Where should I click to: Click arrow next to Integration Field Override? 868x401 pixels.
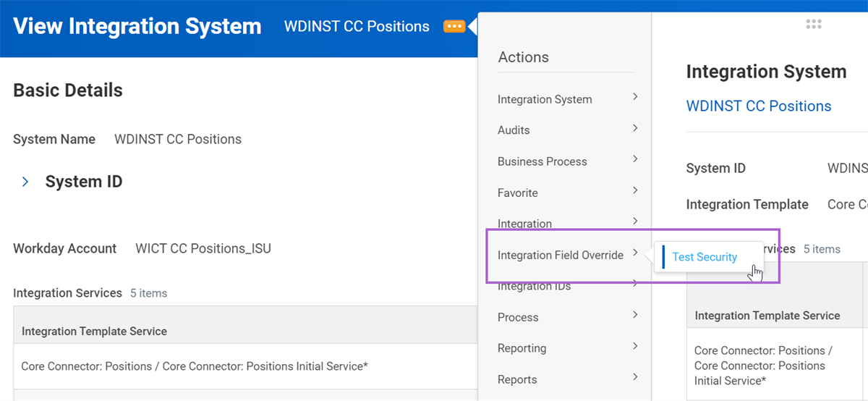point(635,252)
